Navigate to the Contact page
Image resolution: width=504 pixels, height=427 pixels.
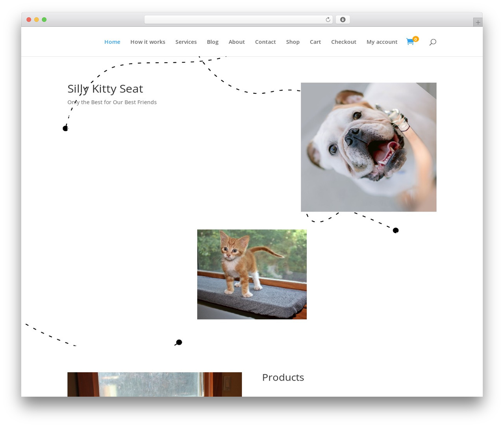pos(265,42)
